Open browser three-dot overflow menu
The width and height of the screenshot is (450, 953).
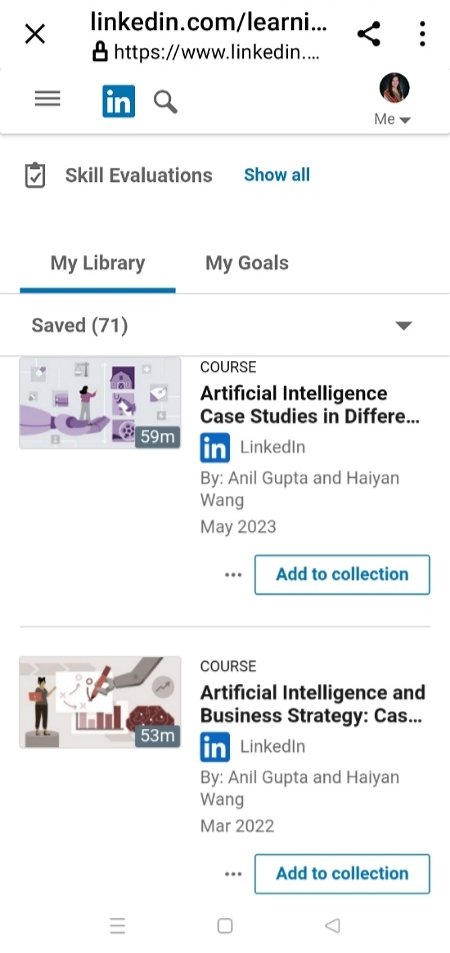click(422, 33)
